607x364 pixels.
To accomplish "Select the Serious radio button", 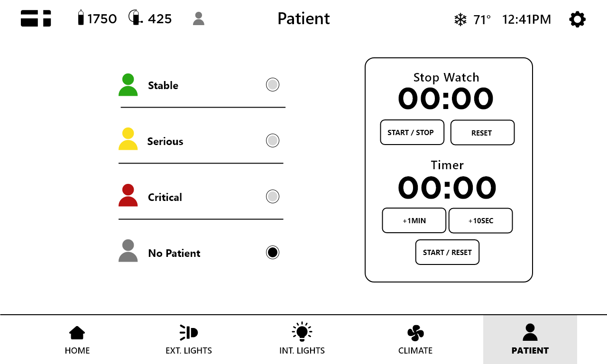I will 273,141.
